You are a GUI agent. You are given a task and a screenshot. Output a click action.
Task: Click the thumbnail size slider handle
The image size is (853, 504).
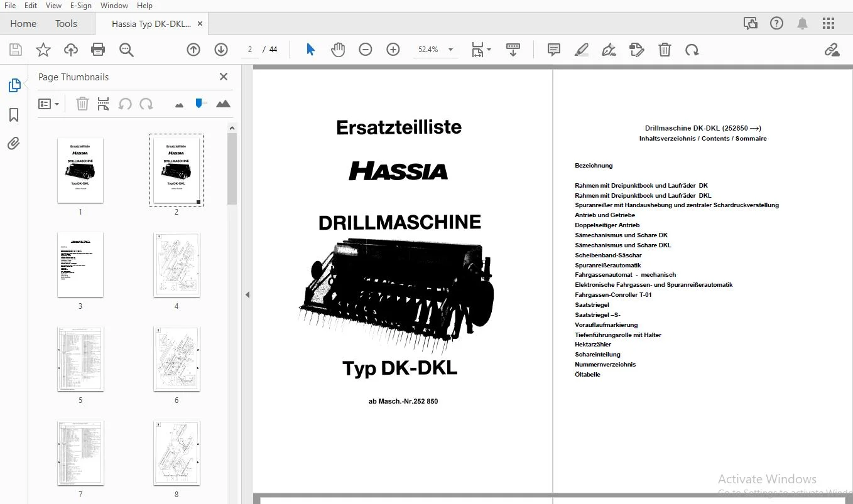[200, 104]
